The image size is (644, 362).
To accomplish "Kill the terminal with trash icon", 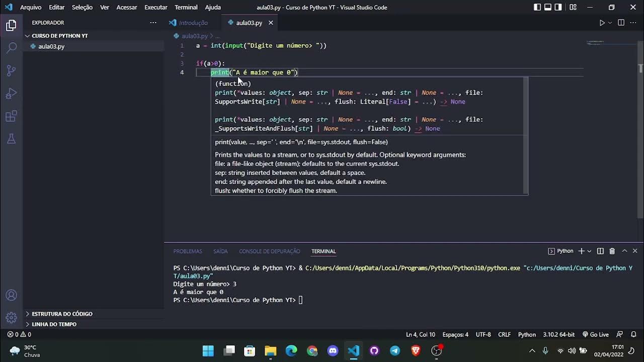I will (612, 251).
